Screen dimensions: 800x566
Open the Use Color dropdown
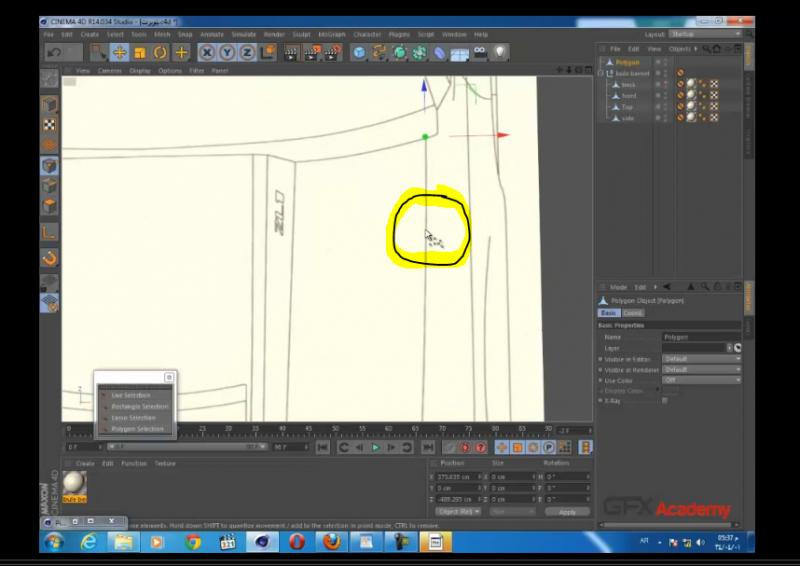tap(700, 380)
